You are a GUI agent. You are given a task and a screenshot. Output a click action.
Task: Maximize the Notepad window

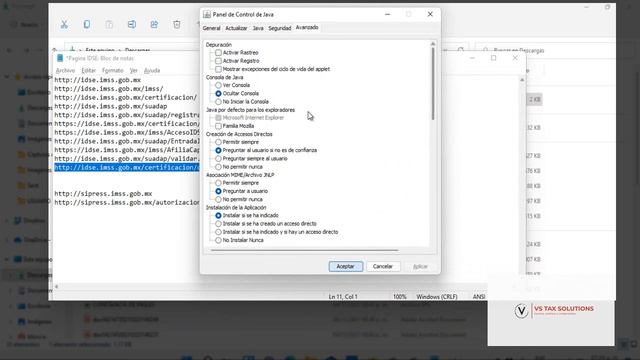493,58
